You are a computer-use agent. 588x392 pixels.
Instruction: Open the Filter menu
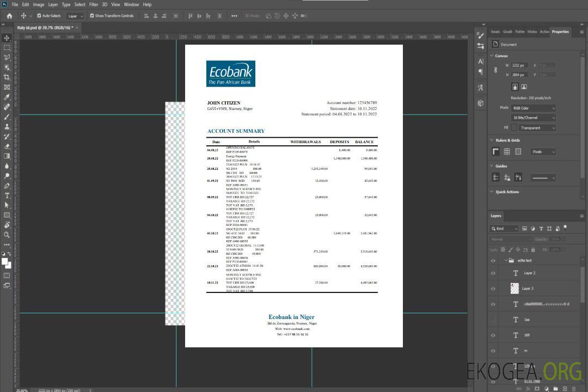click(x=94, y=4)
